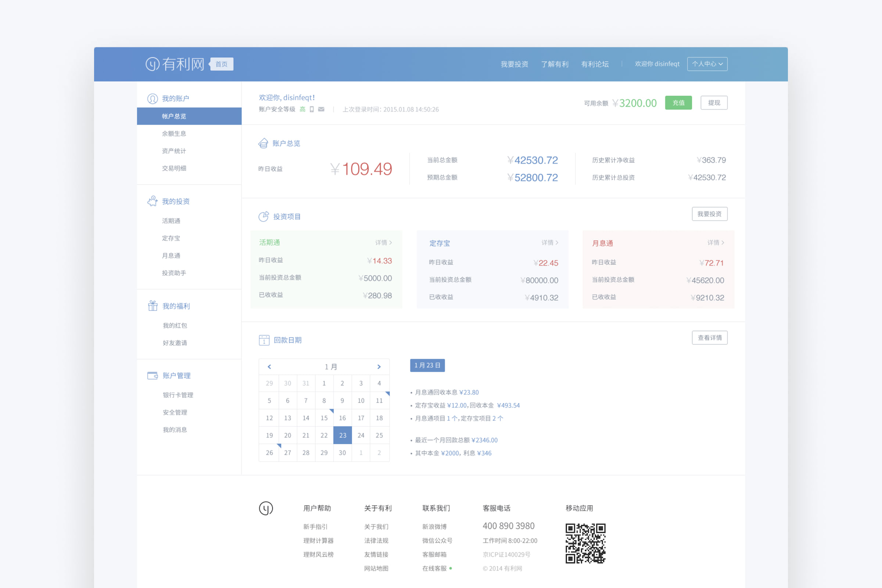Click the 我的账户 user avatar icon

click(x=152, y=98)
